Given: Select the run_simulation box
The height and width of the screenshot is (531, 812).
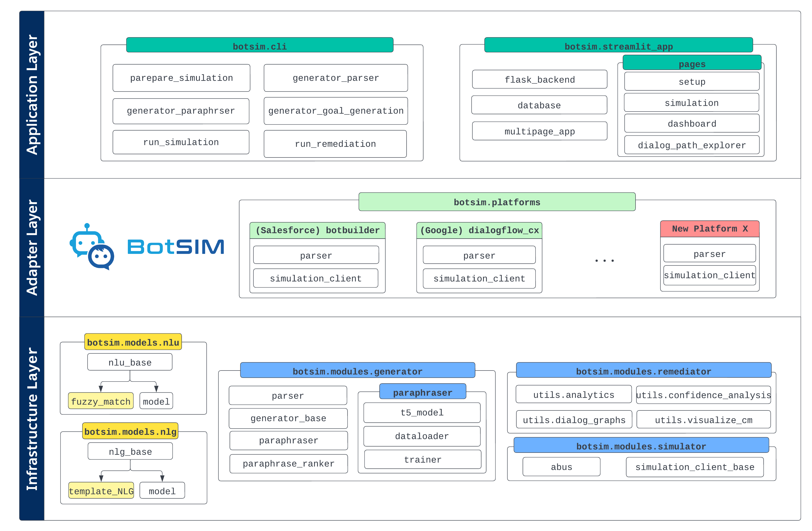Looking at the screenshot, I should point(181,142).
